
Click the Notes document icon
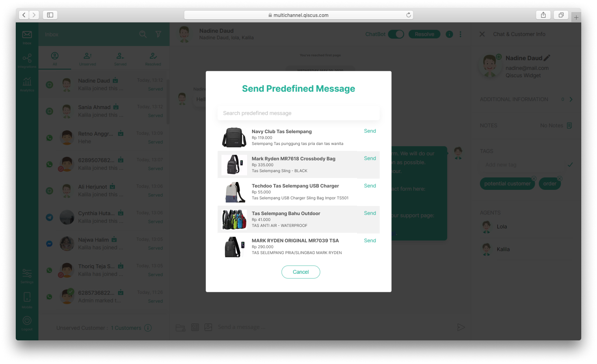point(569,125)
